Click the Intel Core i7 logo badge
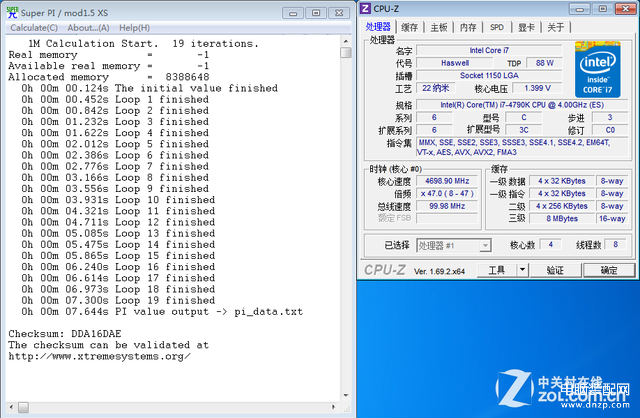 coord(598,69)
